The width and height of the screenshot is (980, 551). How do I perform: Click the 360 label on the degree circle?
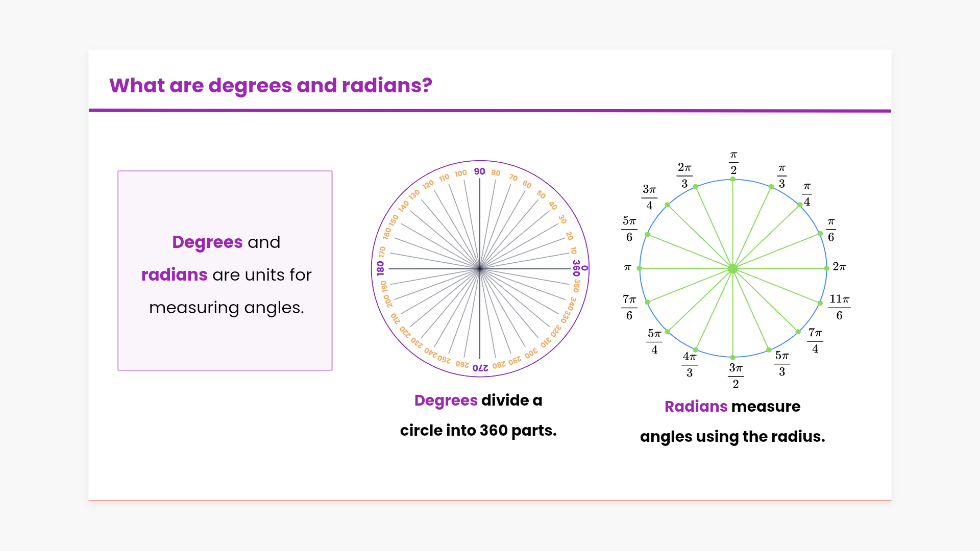click(x=576, y=268)
